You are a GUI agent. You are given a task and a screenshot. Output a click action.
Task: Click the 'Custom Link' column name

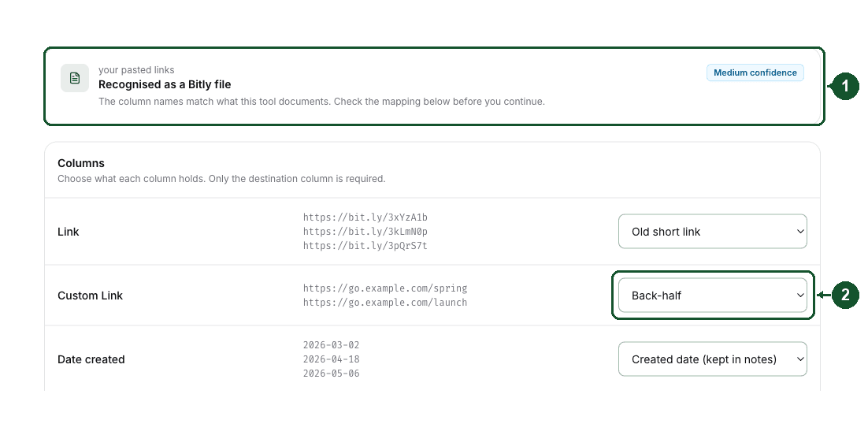pyautogui.click(x=91, y=296)
